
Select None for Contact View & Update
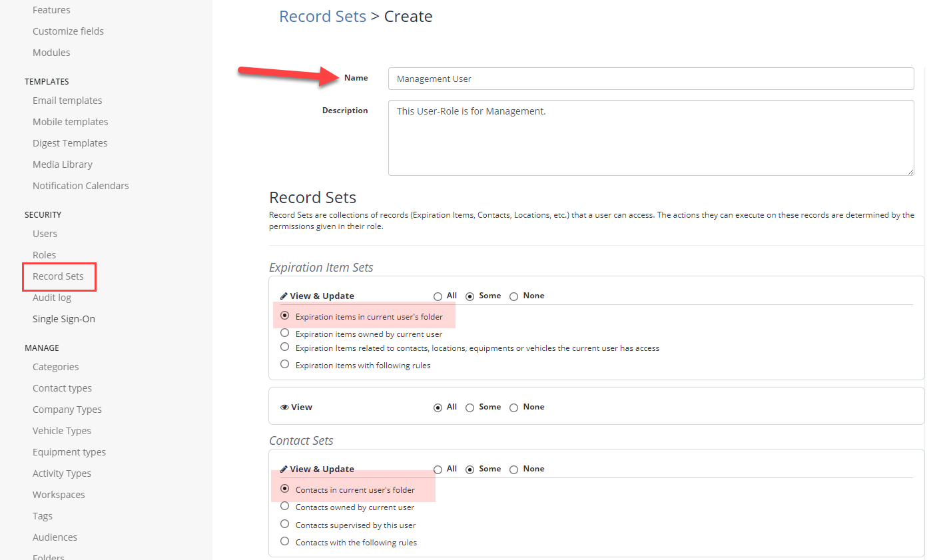point(513,469)
